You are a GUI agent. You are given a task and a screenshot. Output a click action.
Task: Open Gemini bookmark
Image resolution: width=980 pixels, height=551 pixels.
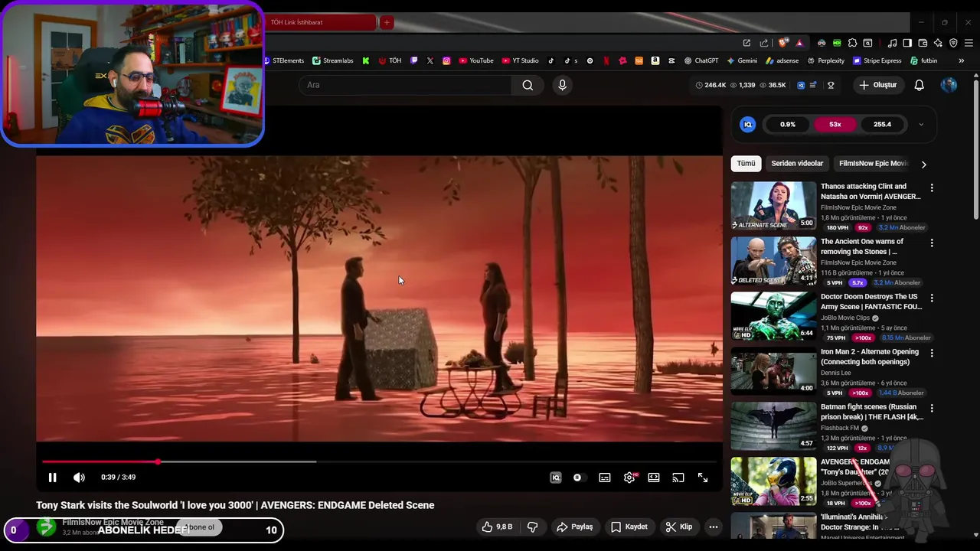[742, 60]
